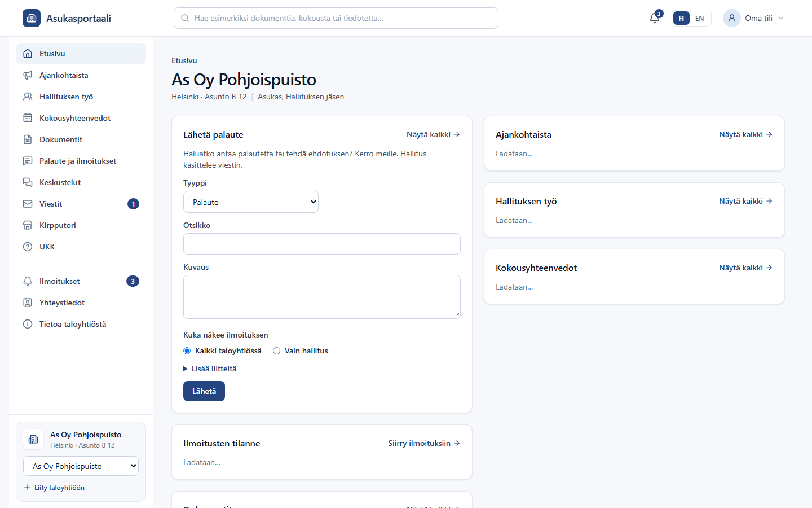Open Yhteystiedot sidebar item
Screen dimensions: 812x508
coord(81,303)
